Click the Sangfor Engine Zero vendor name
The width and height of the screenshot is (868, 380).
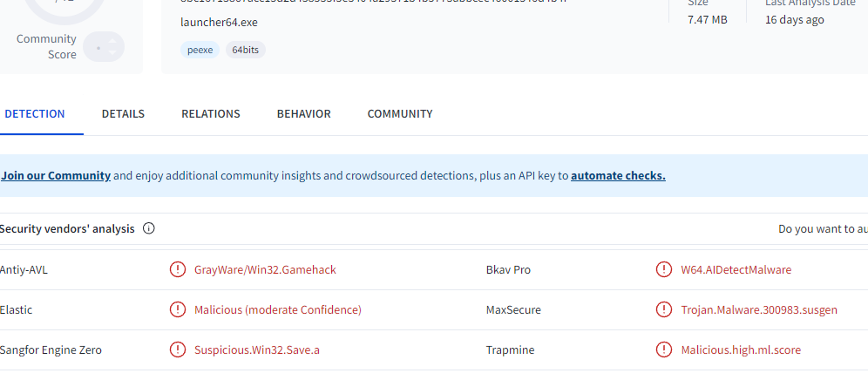pos(51,350)
